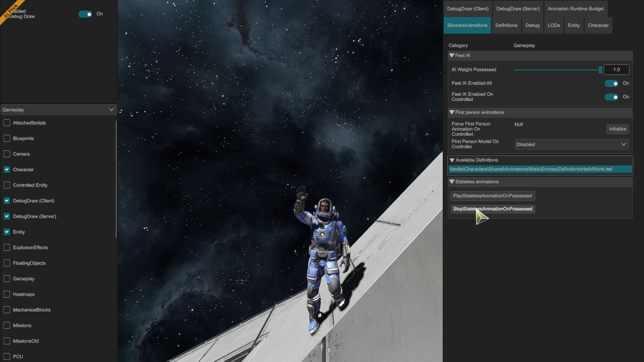
Task: Click the PlayStatelessAnimationOnPossessed button
Action: pos(492,196)
